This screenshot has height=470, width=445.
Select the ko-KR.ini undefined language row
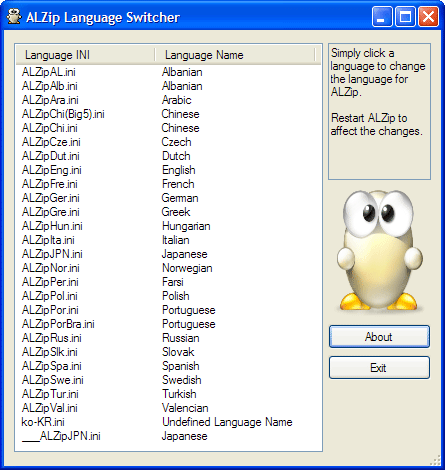169,422
